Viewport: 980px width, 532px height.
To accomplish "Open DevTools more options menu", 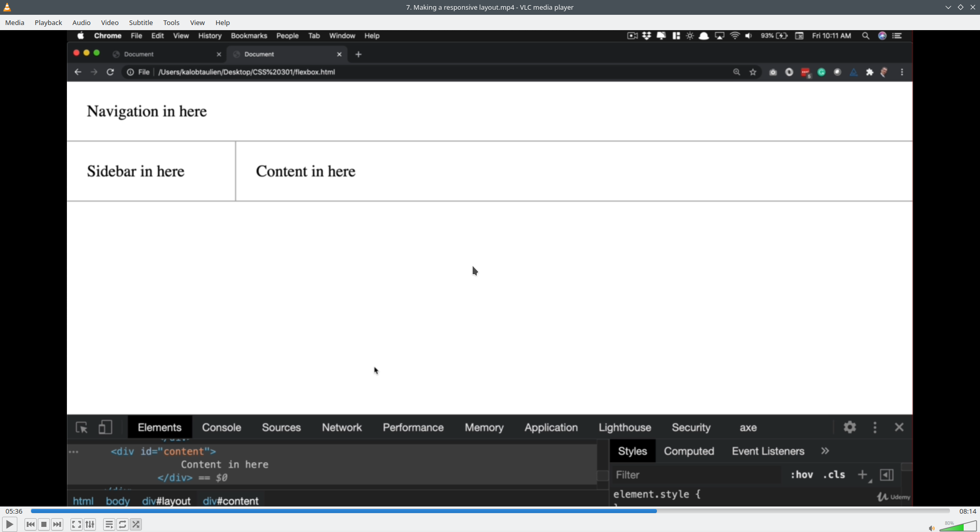I will [875, 427].
